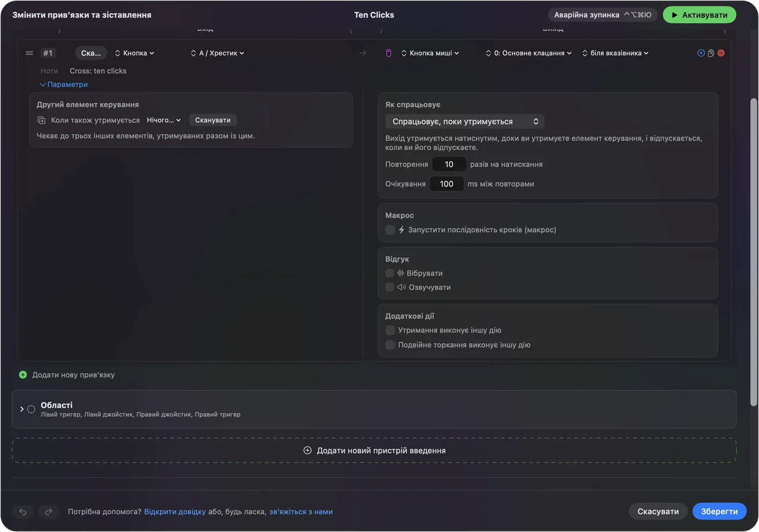759x532 pixels.
Task: Click the Зберегти button
Action: click(x=719, y=511)
